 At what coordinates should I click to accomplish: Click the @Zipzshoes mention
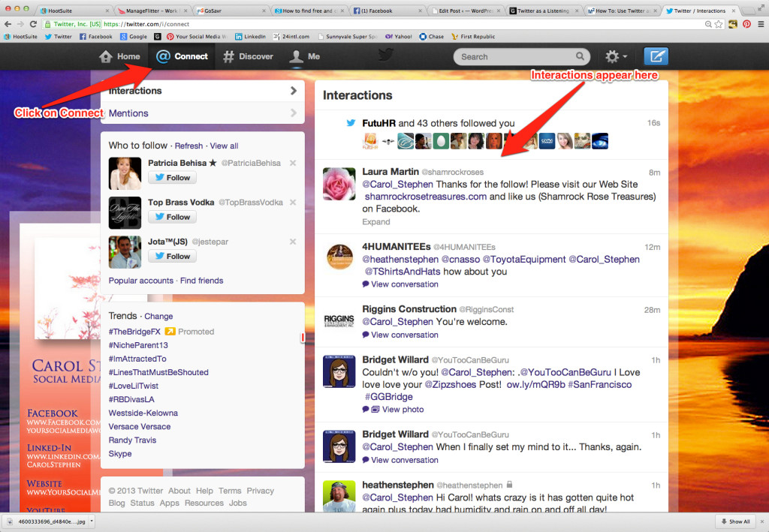click(451, 384)
